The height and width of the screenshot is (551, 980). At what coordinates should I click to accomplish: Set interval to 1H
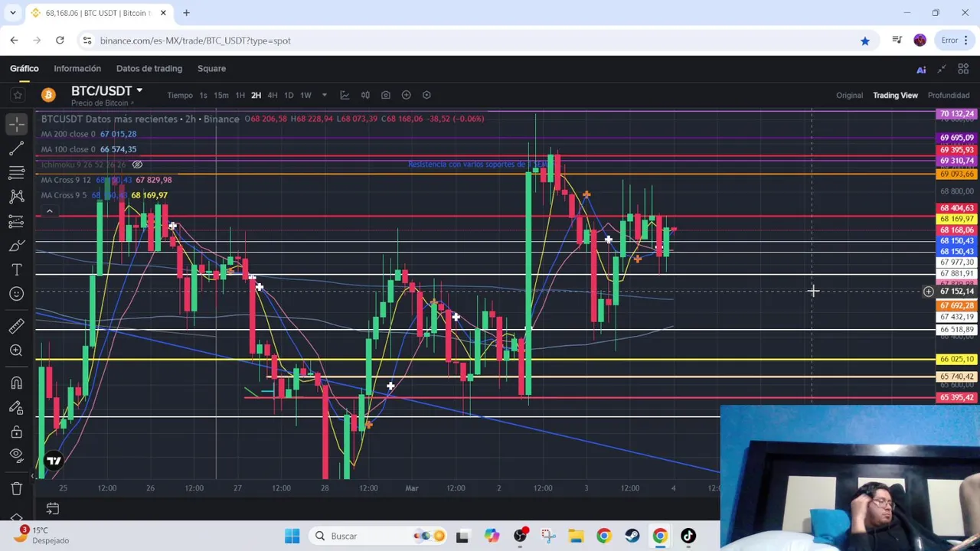coord(240,95)
